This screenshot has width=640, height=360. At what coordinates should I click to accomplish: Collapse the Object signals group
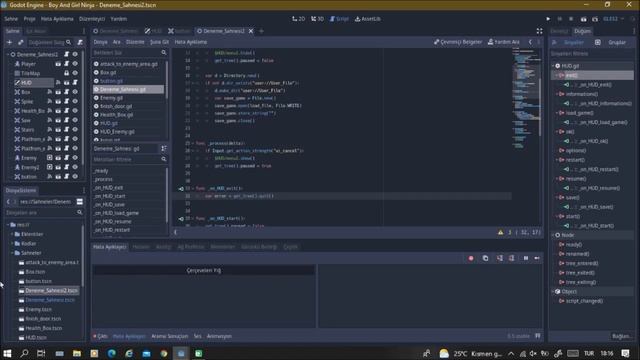click(553, 291)
